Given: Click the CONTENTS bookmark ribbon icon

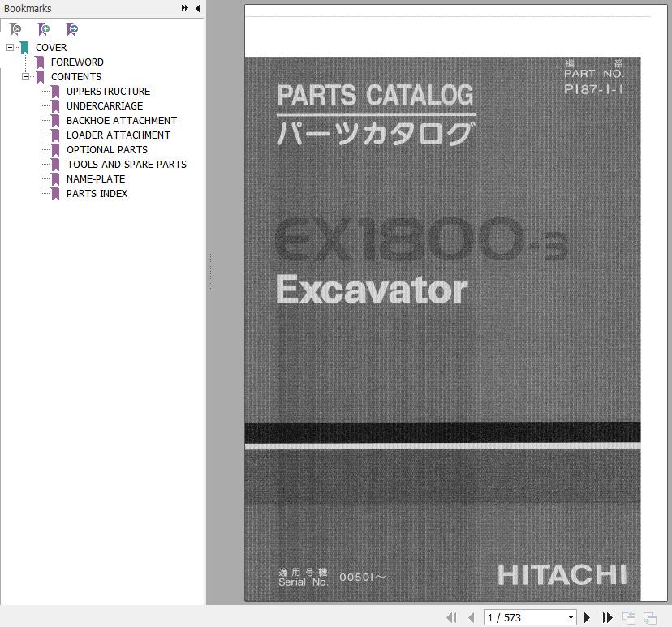Looking at the screenshot, I should [40, 77].
